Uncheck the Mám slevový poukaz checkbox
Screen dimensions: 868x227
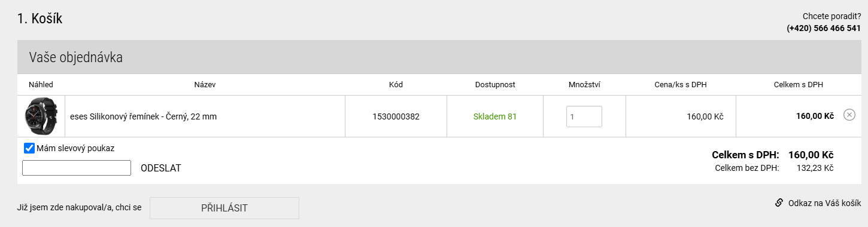(29, 148)
